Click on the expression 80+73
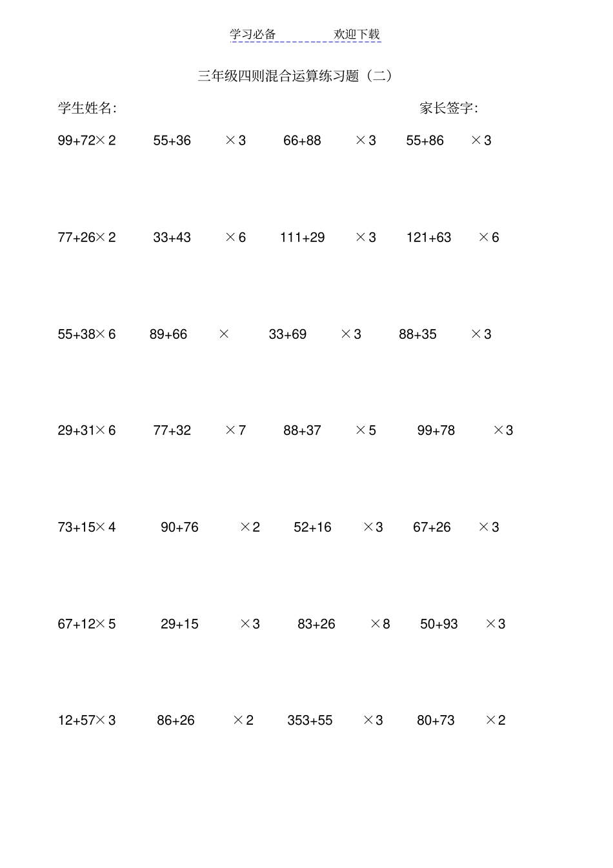 (436, 720)
